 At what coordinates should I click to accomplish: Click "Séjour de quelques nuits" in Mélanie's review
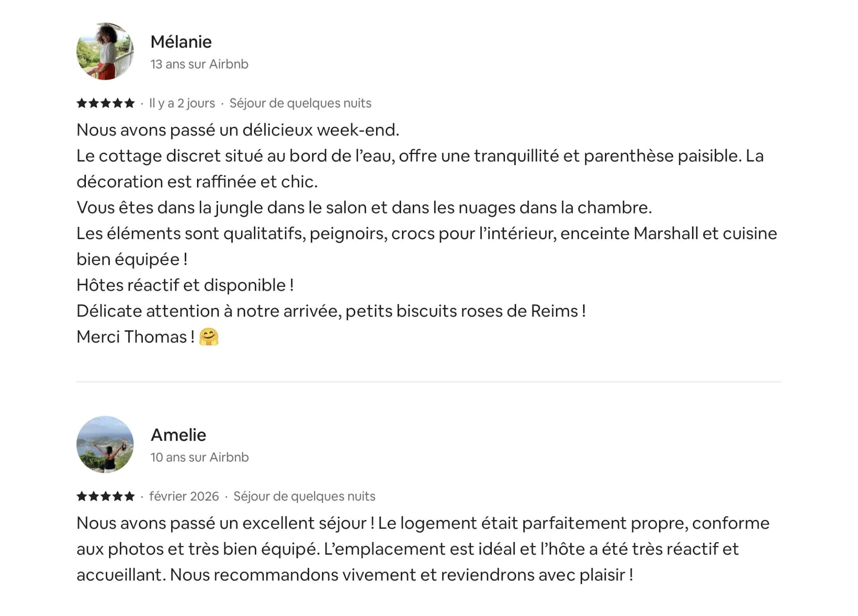(300, 103)
